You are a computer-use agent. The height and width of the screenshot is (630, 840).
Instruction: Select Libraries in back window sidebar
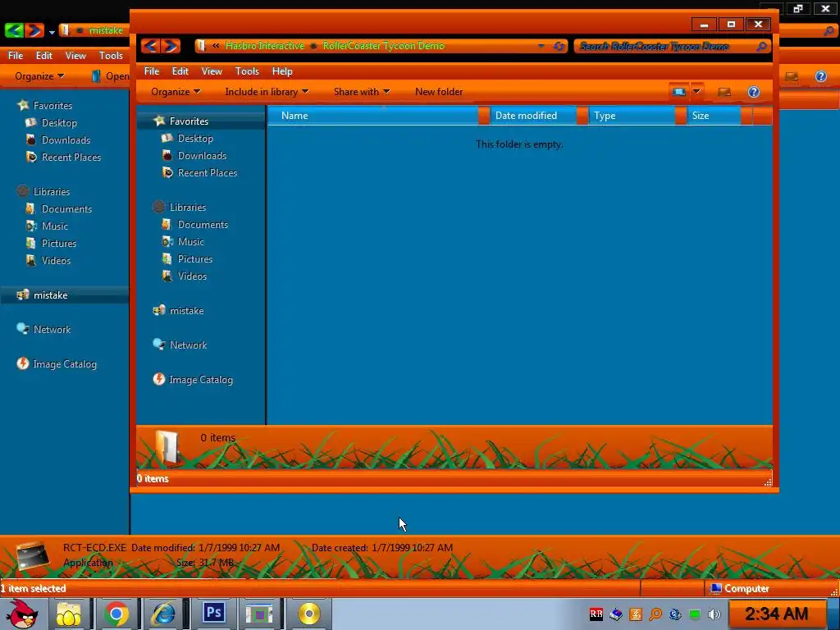tap(52, 192)
